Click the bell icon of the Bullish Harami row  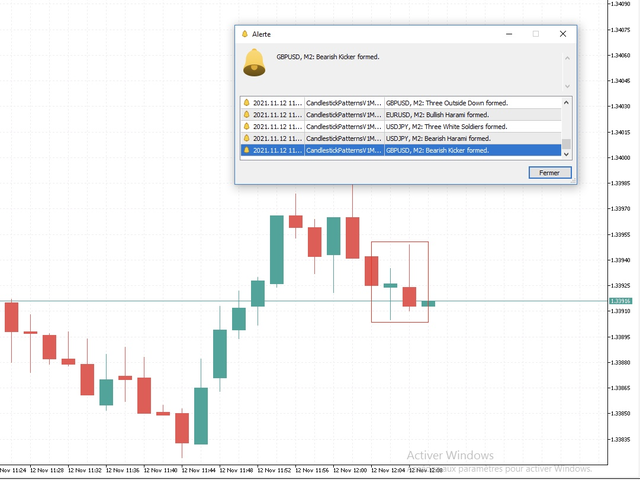coord(246,114)
